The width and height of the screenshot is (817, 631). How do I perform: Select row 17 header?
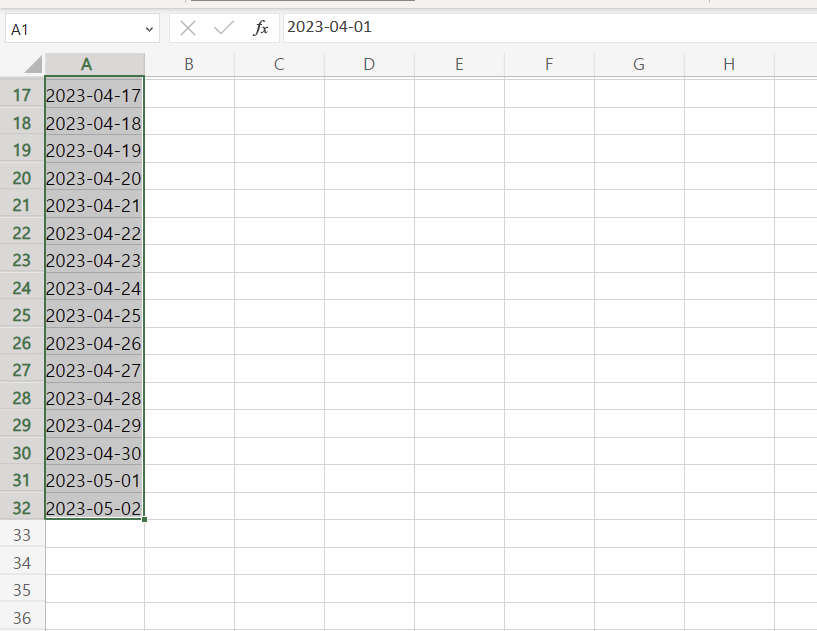coord(22,94)
